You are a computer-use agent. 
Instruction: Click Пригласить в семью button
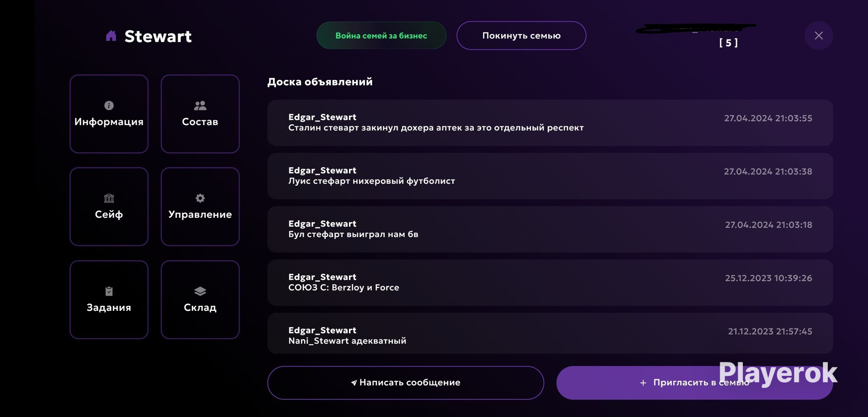(694, 383)
